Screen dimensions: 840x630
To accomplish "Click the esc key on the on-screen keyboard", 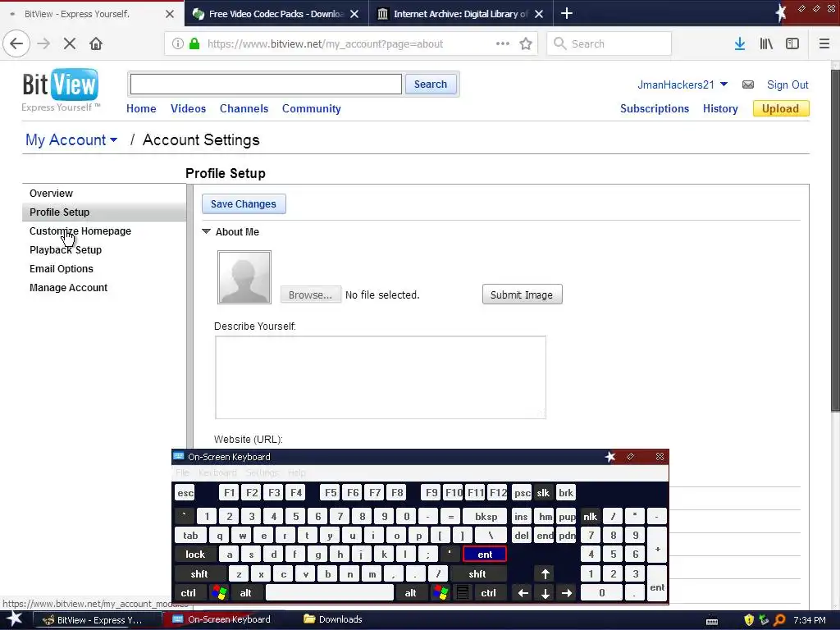I will [x=185, y=493].
